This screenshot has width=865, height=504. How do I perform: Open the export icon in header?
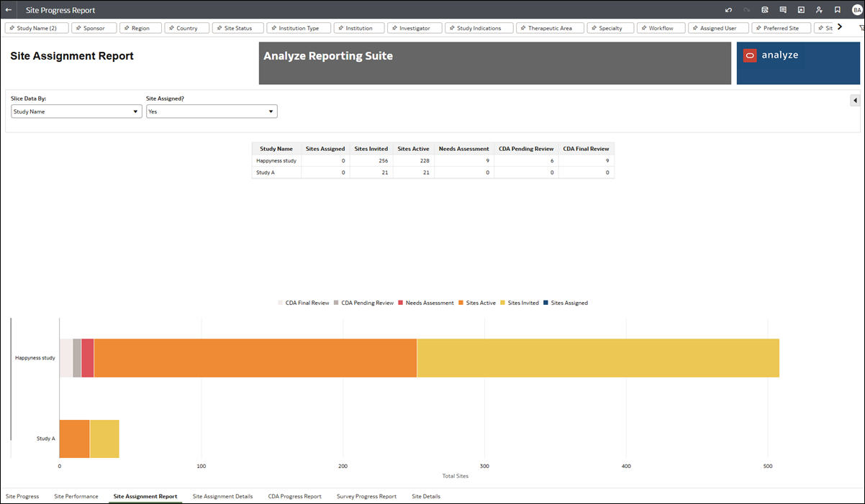tap(801, 10)
